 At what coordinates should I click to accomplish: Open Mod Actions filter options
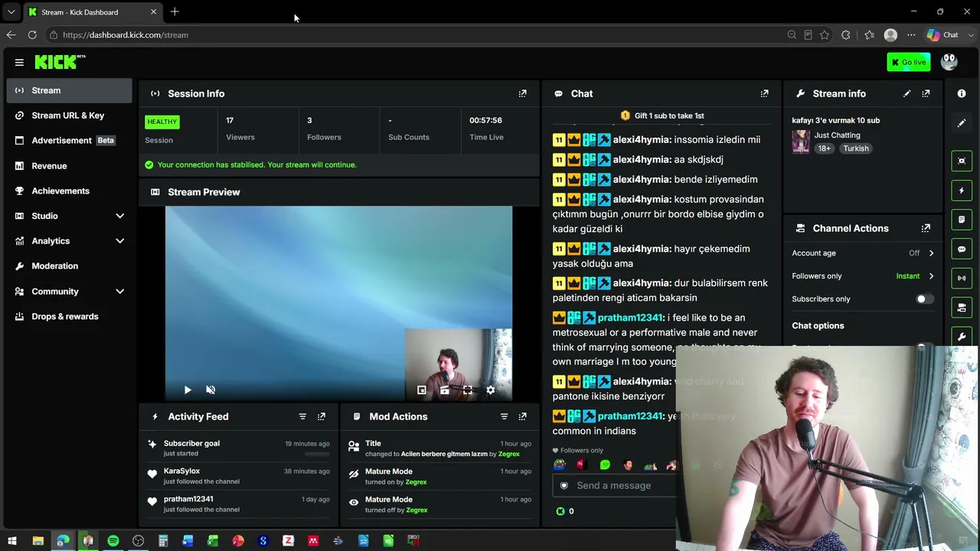coord(504,416)
